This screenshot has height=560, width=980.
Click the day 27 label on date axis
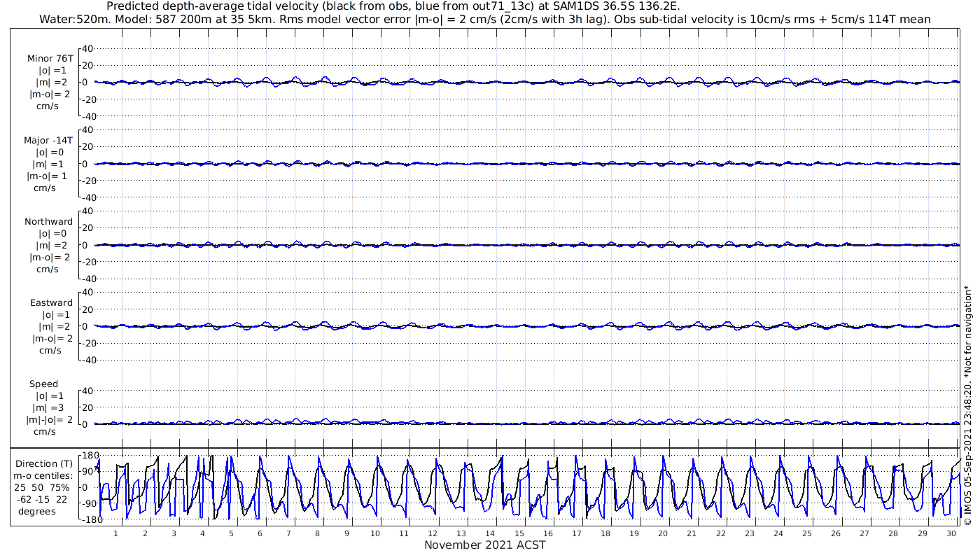[x=864, y=533]
